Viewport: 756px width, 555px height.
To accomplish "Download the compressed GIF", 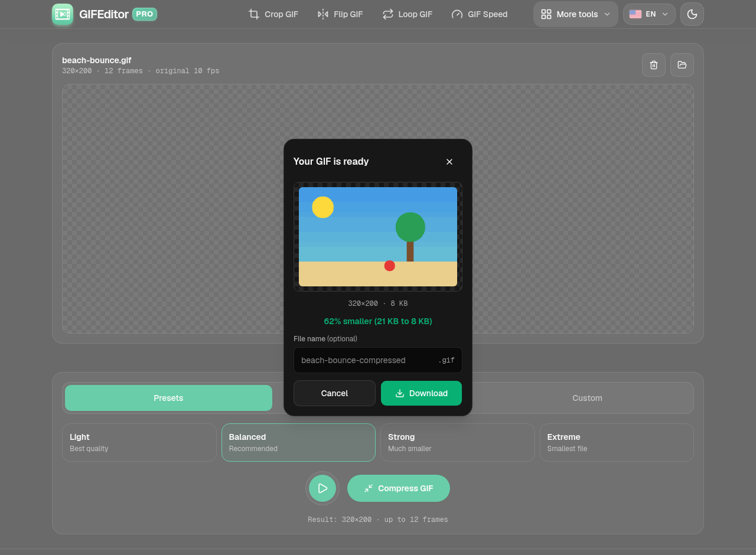I will click(422, 393).
